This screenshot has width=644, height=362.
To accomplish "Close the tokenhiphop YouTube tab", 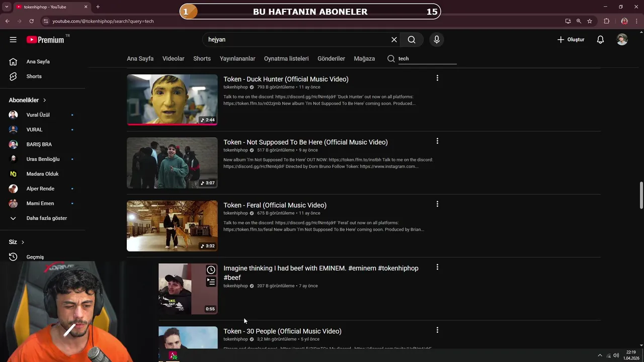I will tap(86, 7).
